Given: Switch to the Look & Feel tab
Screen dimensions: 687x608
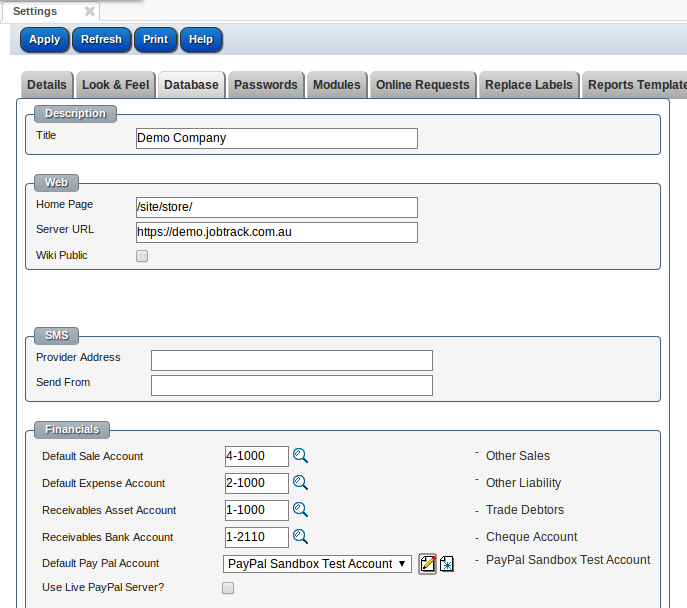Looking at the screenshot, I should 115,85.
